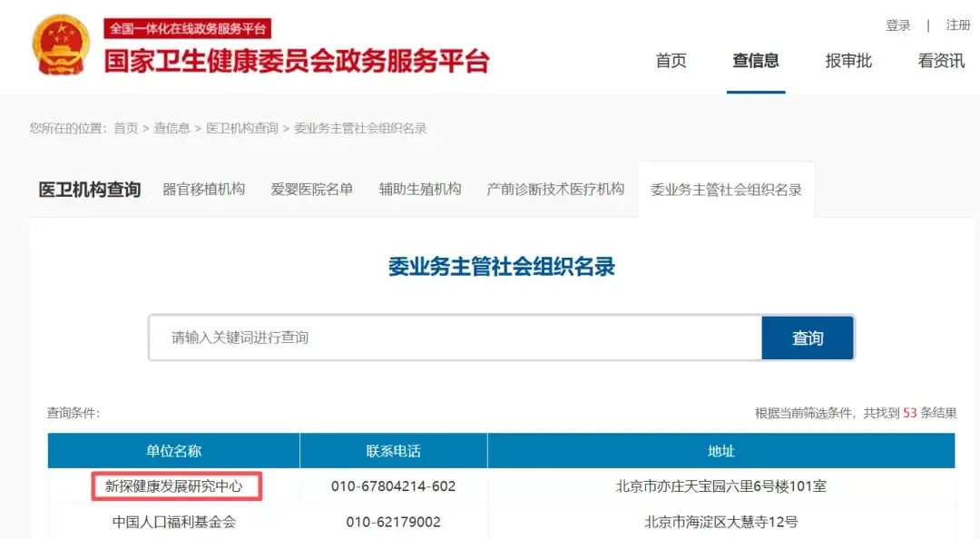The width and height of the screenshot is (980, 539).
Task: Go to 首页 in main navigation
Action: click(671, 61)
